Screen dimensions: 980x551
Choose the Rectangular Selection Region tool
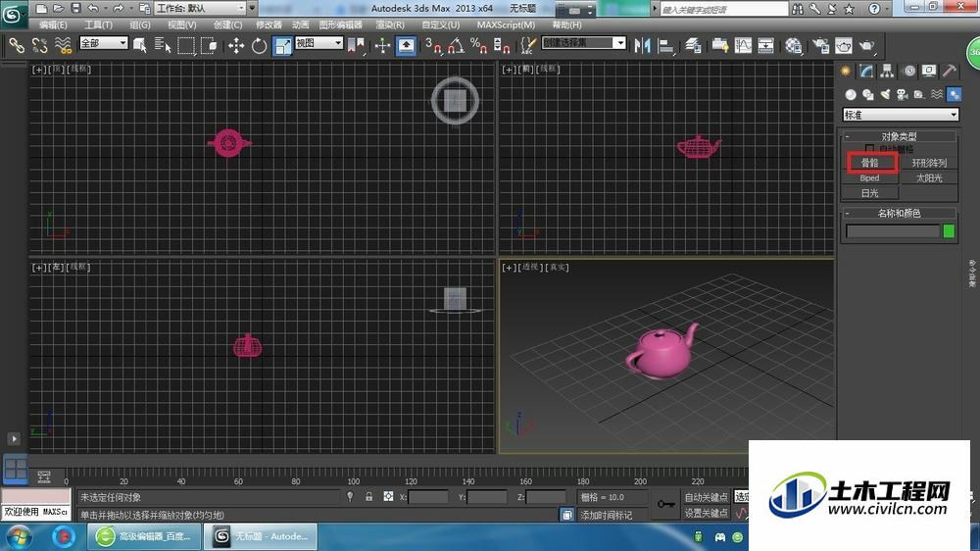[x=185, y=45]
